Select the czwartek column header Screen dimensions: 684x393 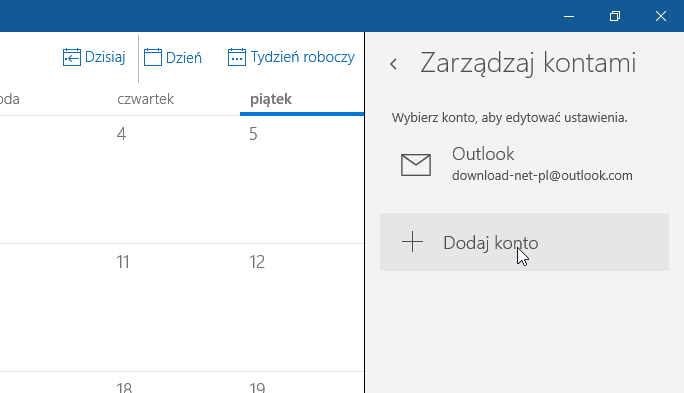click(145, 99)
